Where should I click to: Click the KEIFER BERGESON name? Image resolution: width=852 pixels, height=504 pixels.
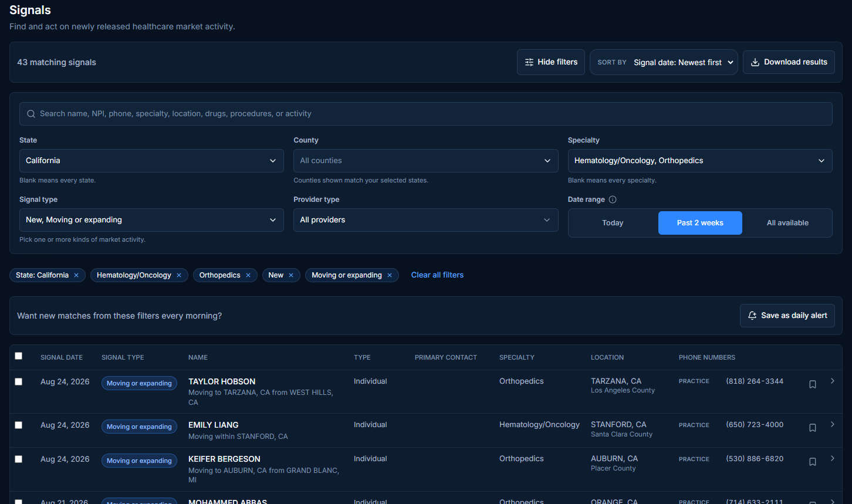click(224, 459)
